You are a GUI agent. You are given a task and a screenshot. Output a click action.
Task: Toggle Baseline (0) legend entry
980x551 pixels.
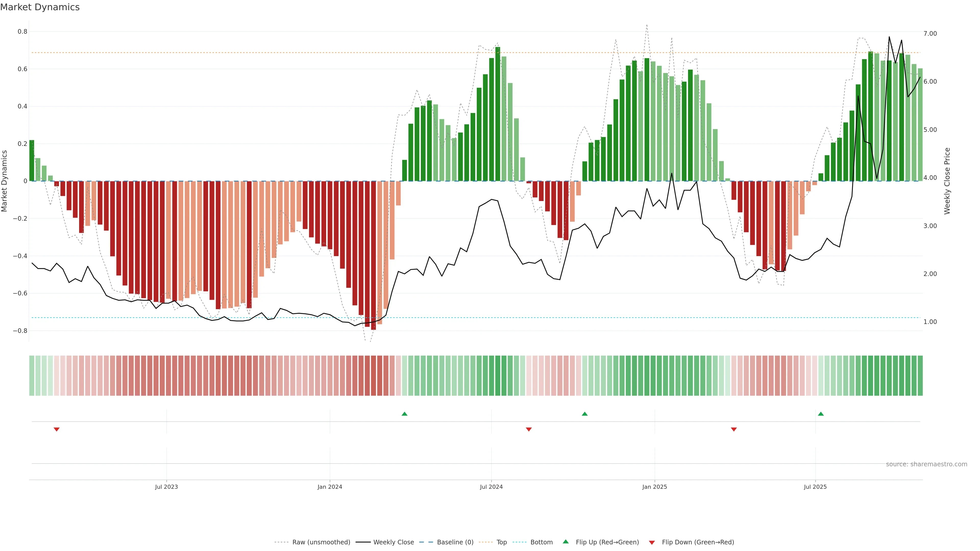coord(455,542)
